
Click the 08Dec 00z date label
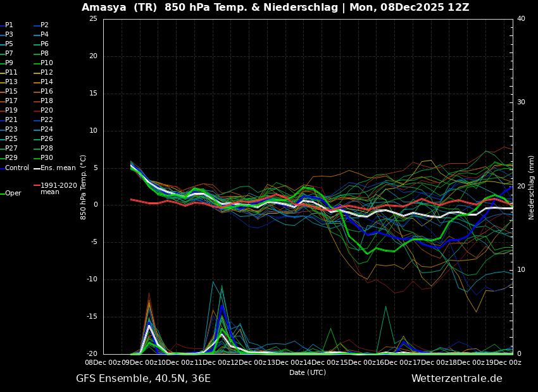click(x=103, y=362)
